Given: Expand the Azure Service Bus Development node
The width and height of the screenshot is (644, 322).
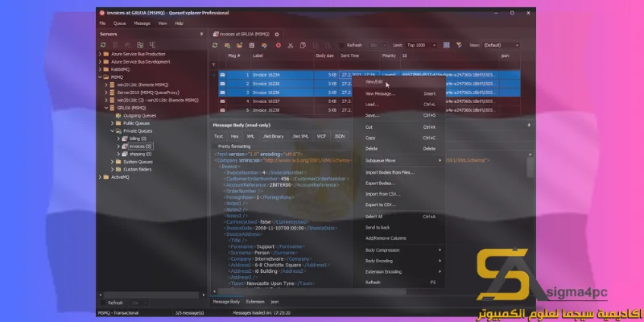Looking at the screenshot, I should click(x=100, y=62).
